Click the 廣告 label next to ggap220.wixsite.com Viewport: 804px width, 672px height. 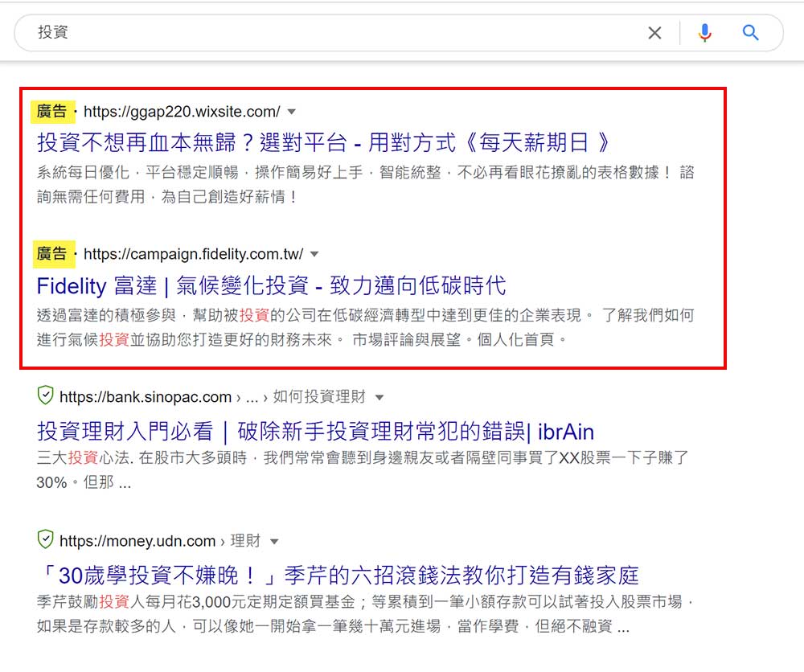52,111
